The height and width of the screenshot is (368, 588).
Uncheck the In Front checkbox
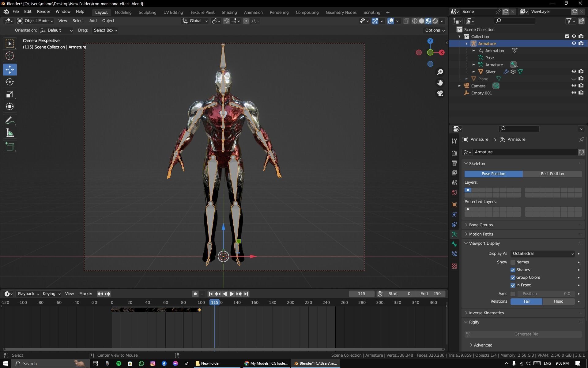click(x=513, y=285)
